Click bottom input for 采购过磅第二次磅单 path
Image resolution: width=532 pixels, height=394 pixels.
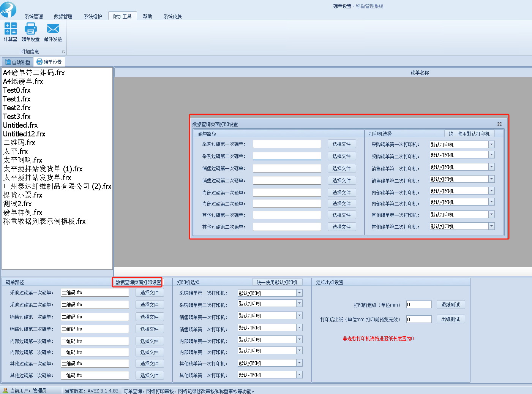tap(95, 305)
